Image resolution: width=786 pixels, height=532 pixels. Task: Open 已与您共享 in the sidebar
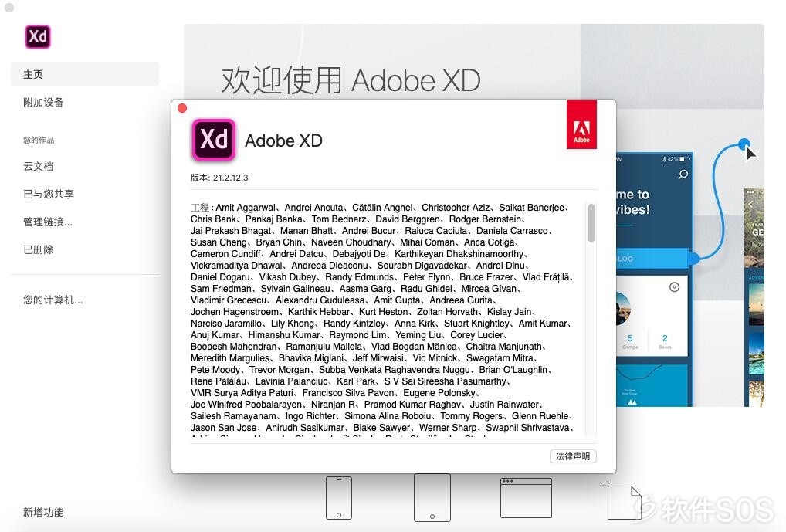click(49, 194)
